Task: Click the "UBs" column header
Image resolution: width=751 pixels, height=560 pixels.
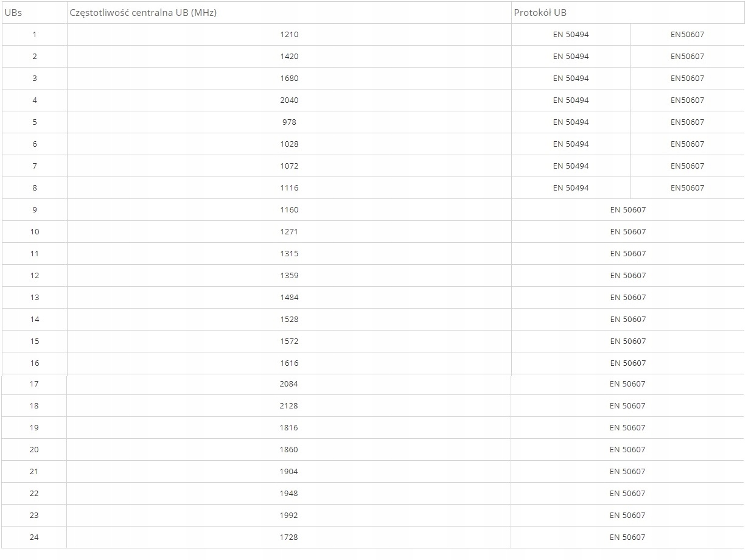Action: (x=13, y=13)
